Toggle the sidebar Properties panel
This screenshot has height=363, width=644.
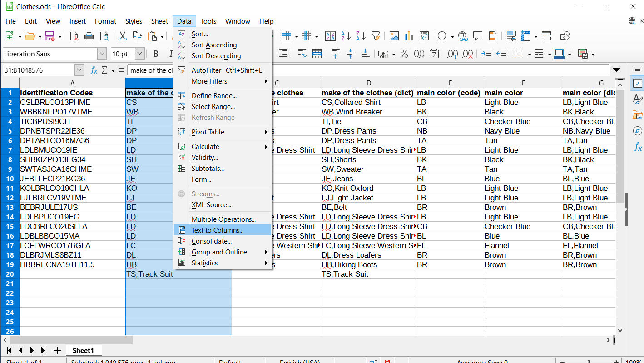click(x=637, y=83)
